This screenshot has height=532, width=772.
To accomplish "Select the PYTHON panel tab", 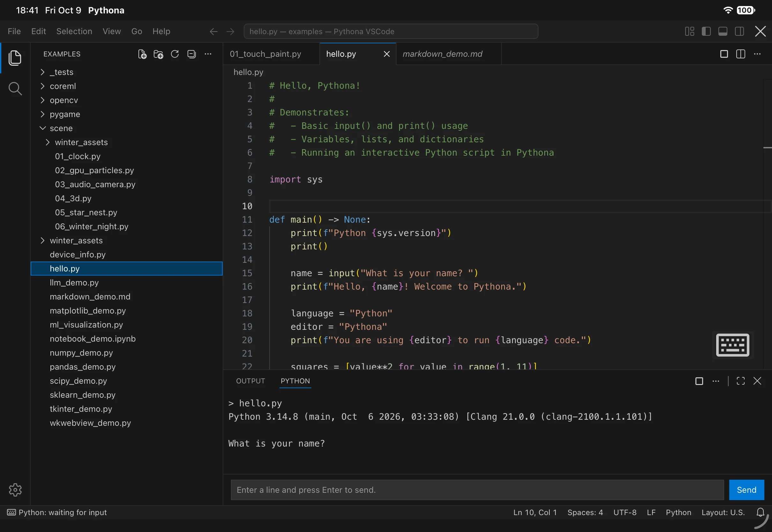I will (295, 381).
